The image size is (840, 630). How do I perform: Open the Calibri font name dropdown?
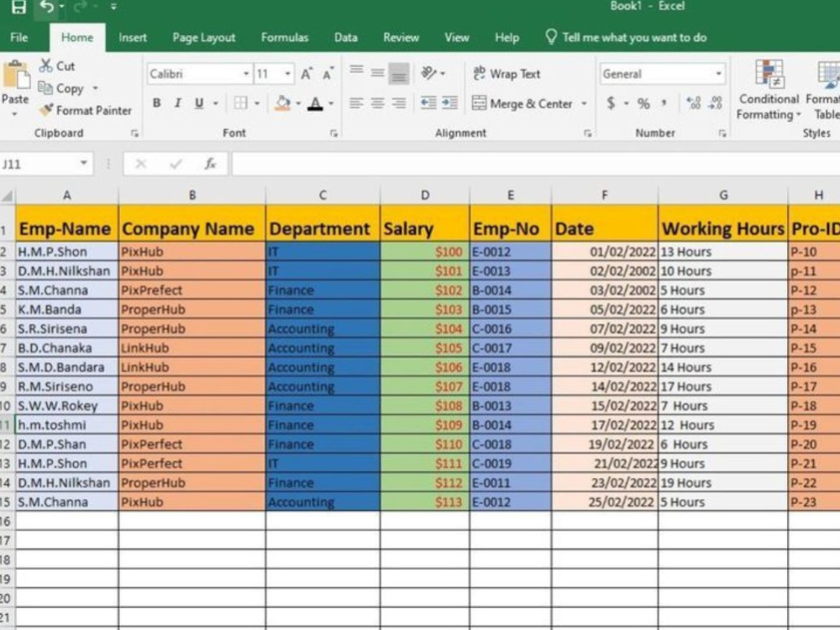(246, 74)
